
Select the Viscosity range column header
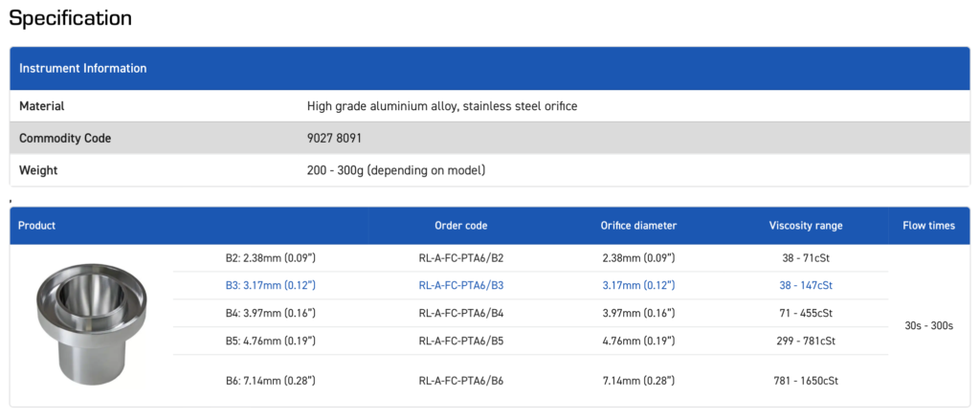point(806,226)
